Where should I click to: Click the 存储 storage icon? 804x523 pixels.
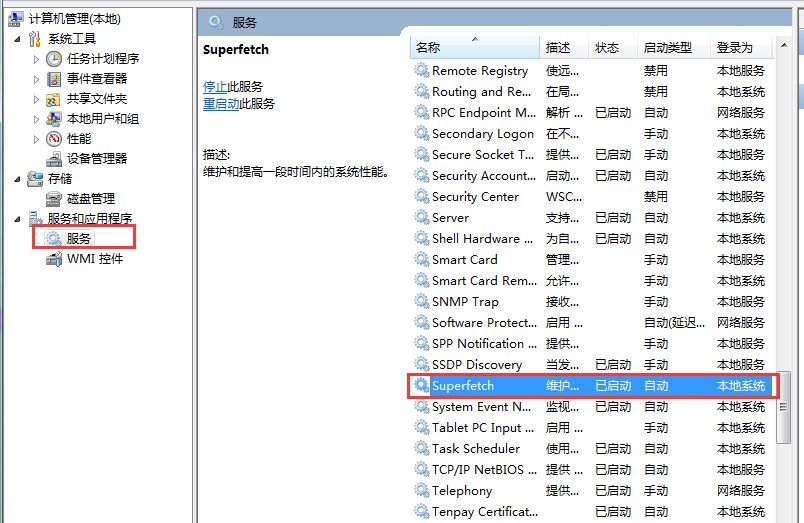click(x=35, y=178)
